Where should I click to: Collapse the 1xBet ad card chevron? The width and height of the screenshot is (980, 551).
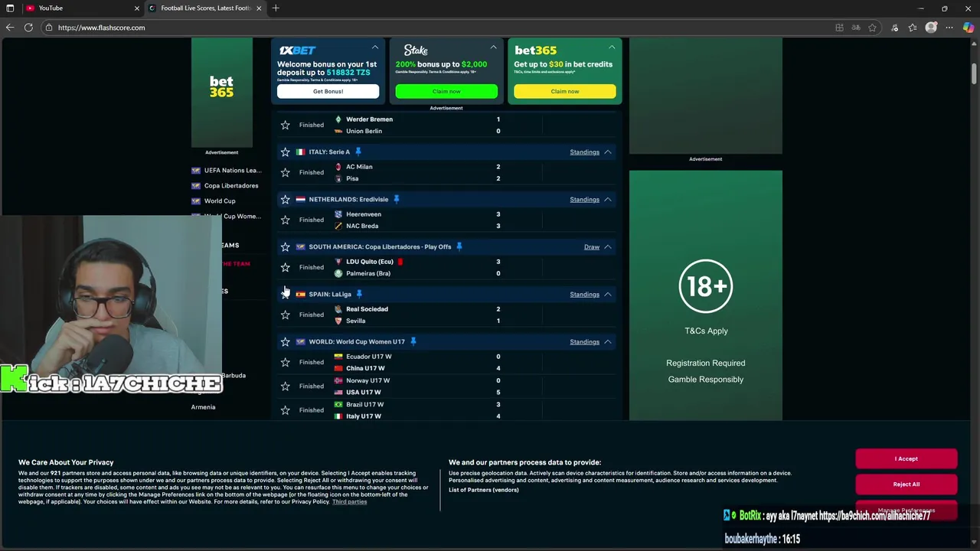[x=374, y=47]
